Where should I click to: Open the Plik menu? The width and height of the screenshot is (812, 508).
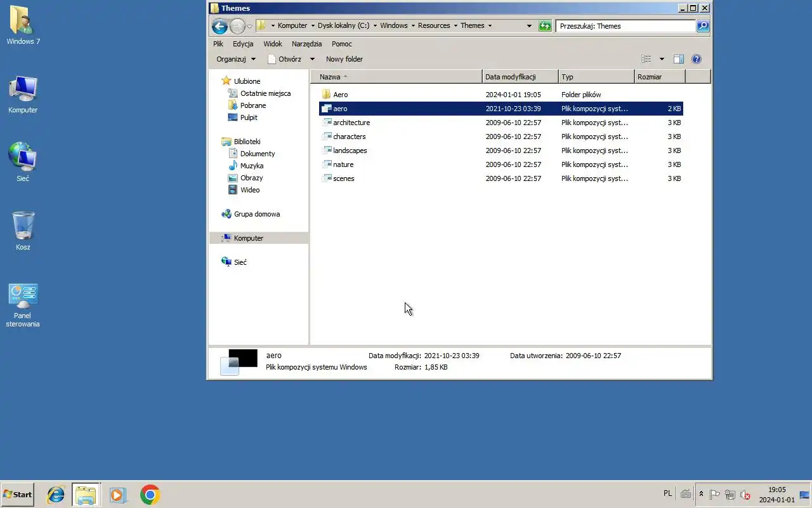tap(218, 44)
